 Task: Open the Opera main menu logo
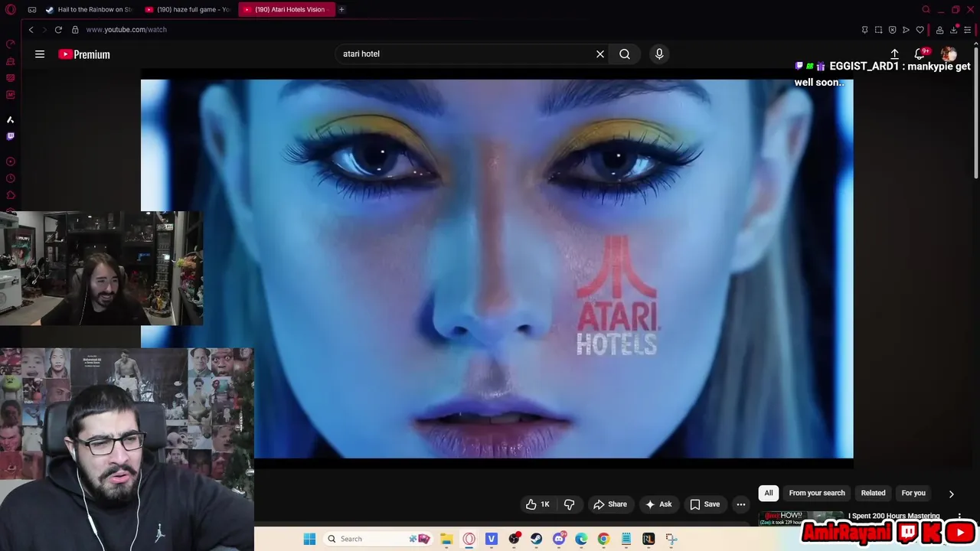[11, 10]
